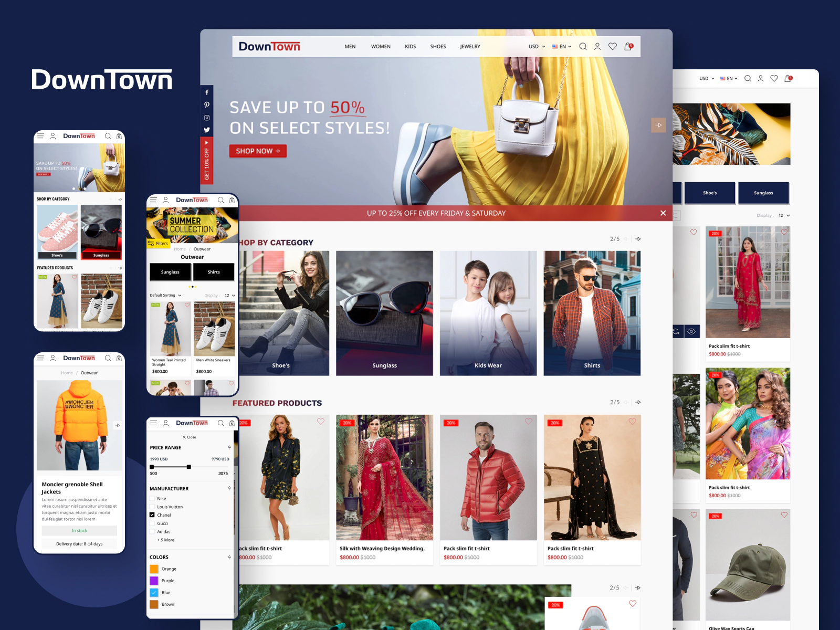Open the Default Sorting dropdown
Screen dimensions: 840x630
coord(165,296)
